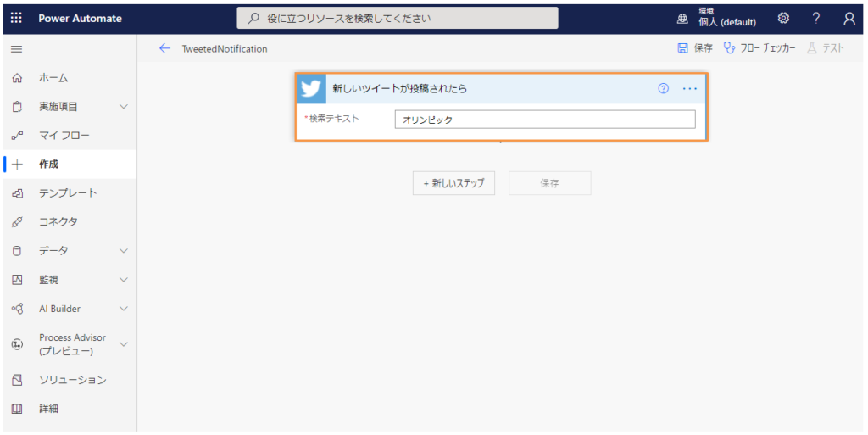The width and height of the screenshot is (868, 435).
Task: Expand the Process Advisor chevron
Action: (124, 344)
